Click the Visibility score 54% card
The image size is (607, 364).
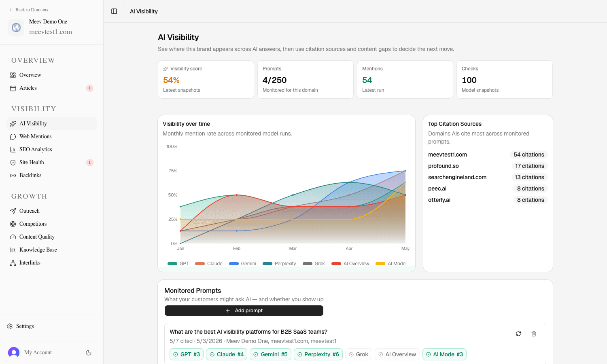[x=206, y=79]
